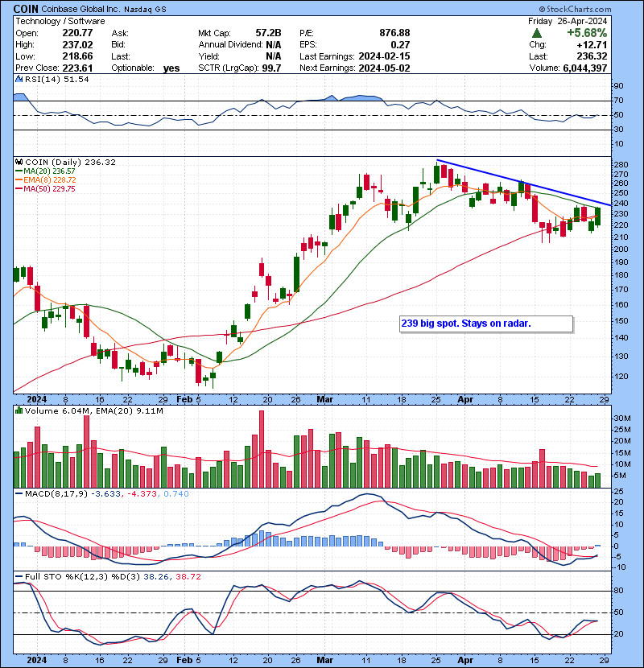
Task: Click the Technology / Software sector label
Action: pyautogui.click(x=60, y=21)
